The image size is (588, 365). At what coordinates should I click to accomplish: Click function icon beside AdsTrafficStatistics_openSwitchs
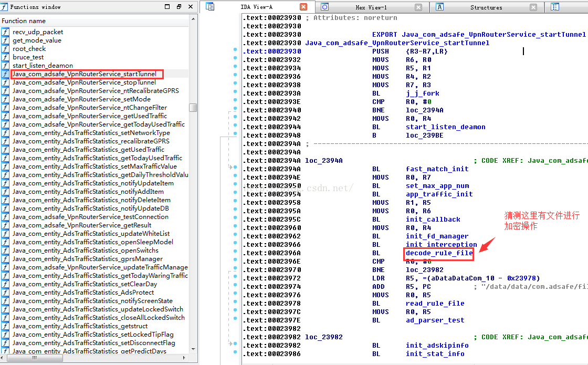(5, 250)
